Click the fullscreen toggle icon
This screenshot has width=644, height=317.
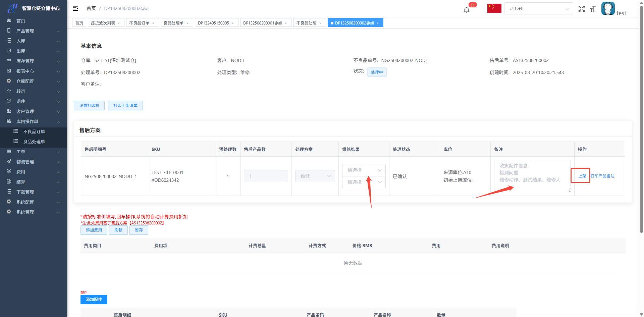[x=582, y=9]
